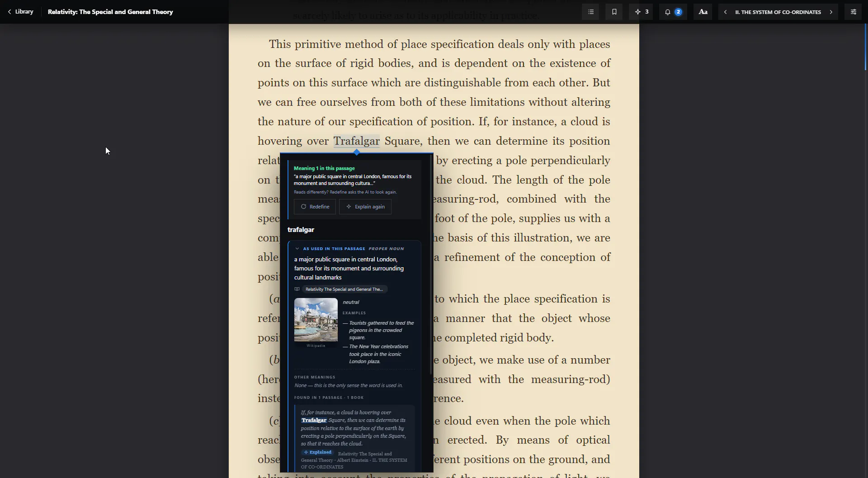Open the Relativity book source chip
The image size is (868, 478).
click(x=344, y=289)
